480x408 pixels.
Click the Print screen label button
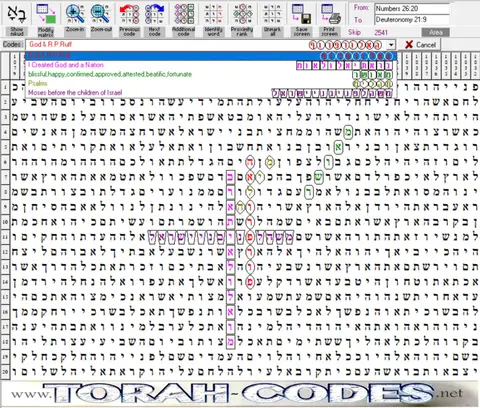click(x=330, y=32)
